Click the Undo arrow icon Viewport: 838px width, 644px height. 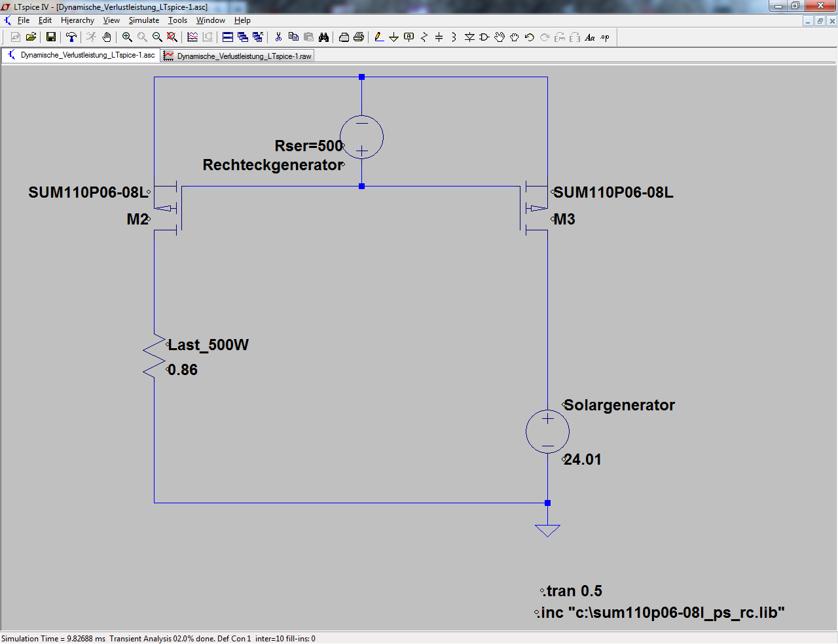530,37
